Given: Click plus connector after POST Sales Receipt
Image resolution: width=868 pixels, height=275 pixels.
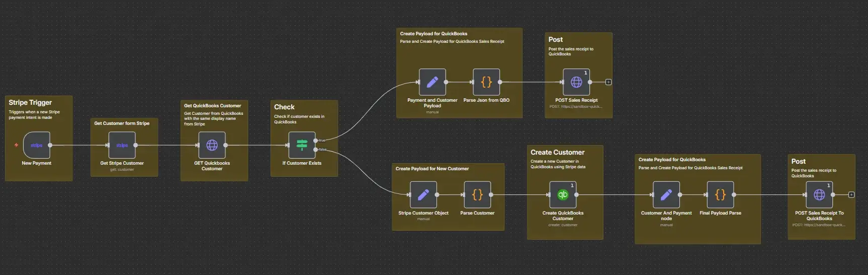Looking at the screenshot, I should pos(609,82).
